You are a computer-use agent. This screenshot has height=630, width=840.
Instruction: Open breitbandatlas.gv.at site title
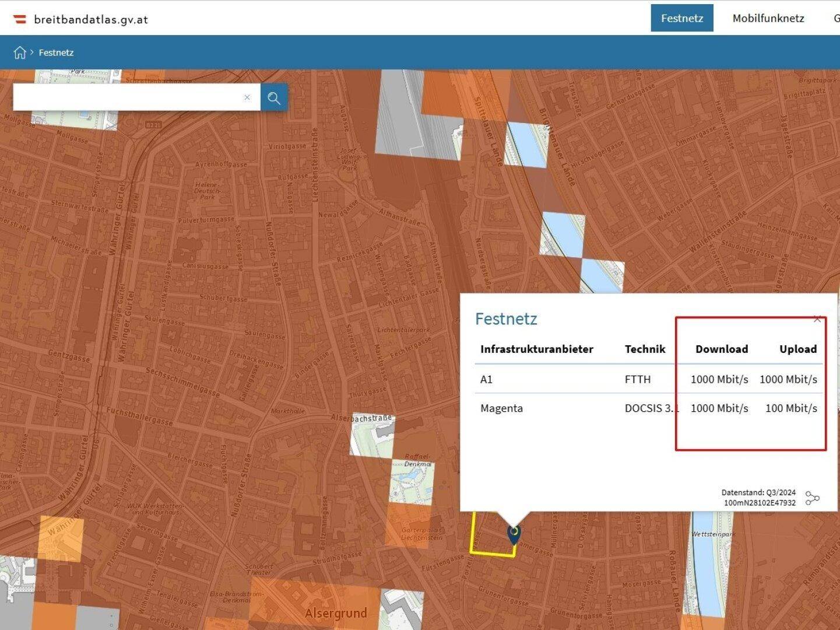pos(91,19)
